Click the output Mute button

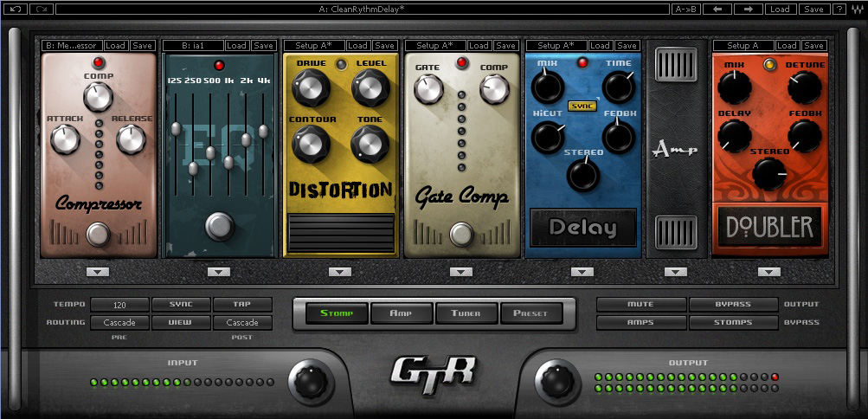[640, 305]
